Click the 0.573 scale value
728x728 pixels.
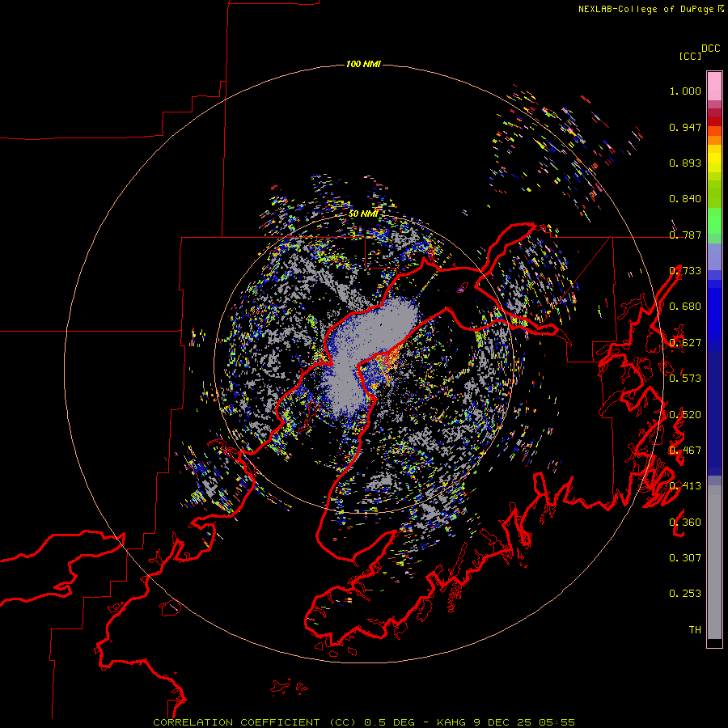[x=685, y=379]
